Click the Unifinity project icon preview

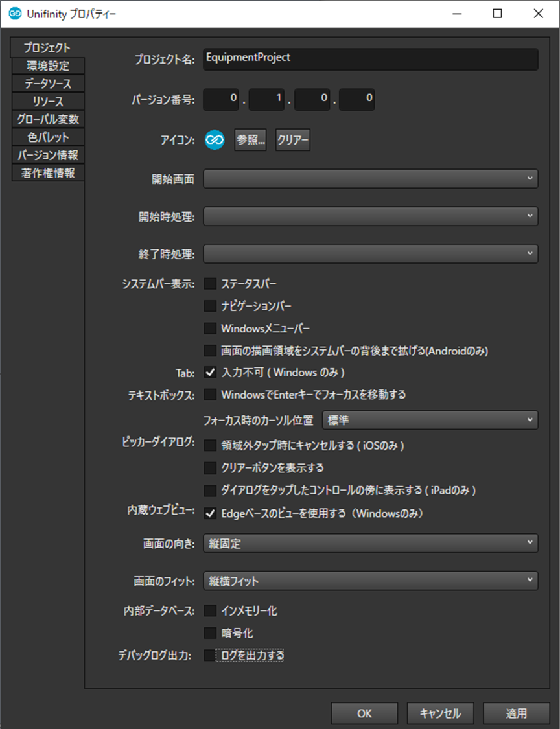click(215, 140)
